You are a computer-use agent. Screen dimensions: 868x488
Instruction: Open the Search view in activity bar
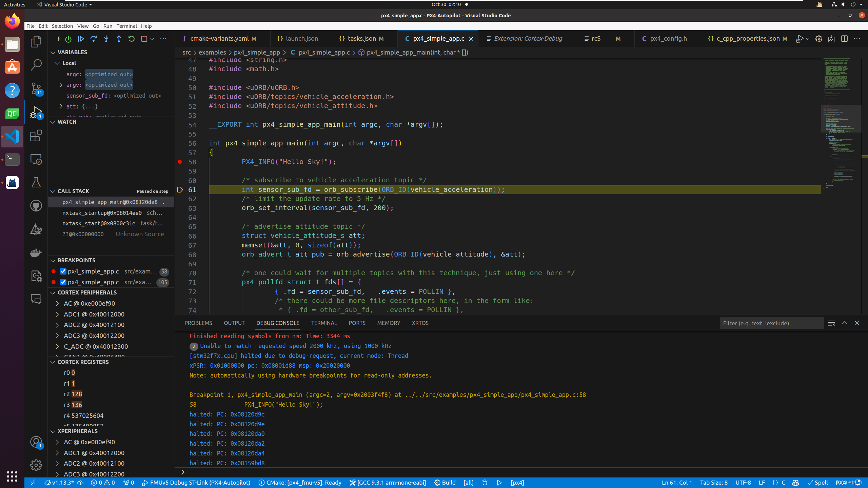(x=36, y=65)
